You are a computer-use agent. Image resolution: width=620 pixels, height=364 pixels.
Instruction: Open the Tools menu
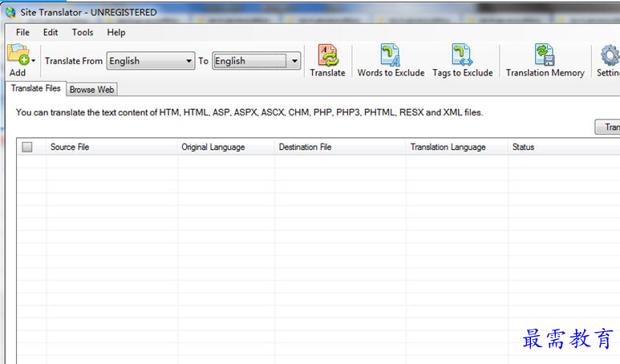tap(83, 32)
